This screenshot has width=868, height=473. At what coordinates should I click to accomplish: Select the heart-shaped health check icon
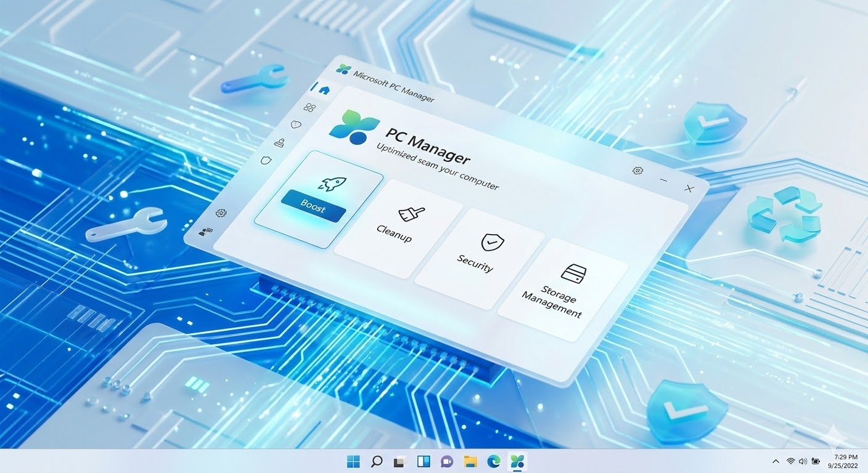tap(295, 124)
